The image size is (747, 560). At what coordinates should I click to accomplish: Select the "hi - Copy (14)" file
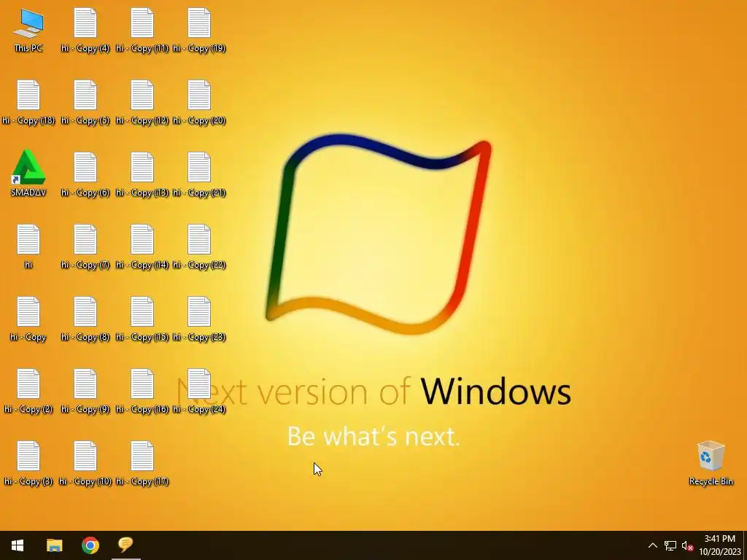point(142,246)
